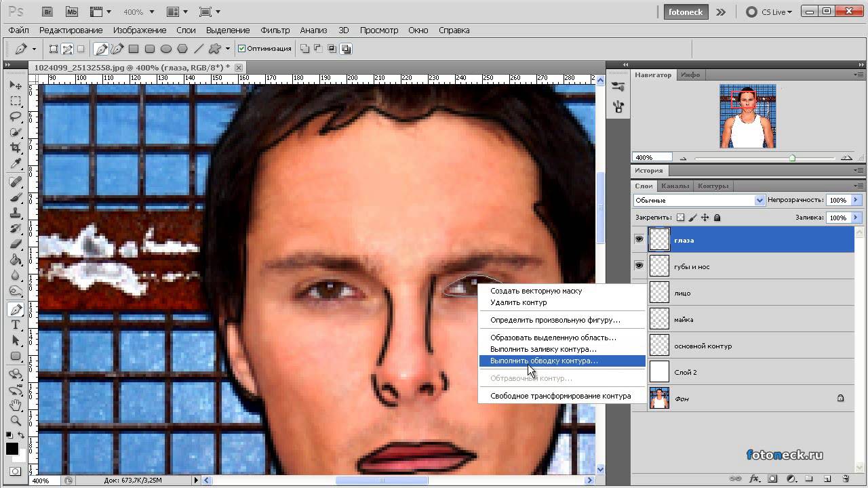The image size is (868, 488).
Task: Select the History Brush tool
Action: point(15,229)
